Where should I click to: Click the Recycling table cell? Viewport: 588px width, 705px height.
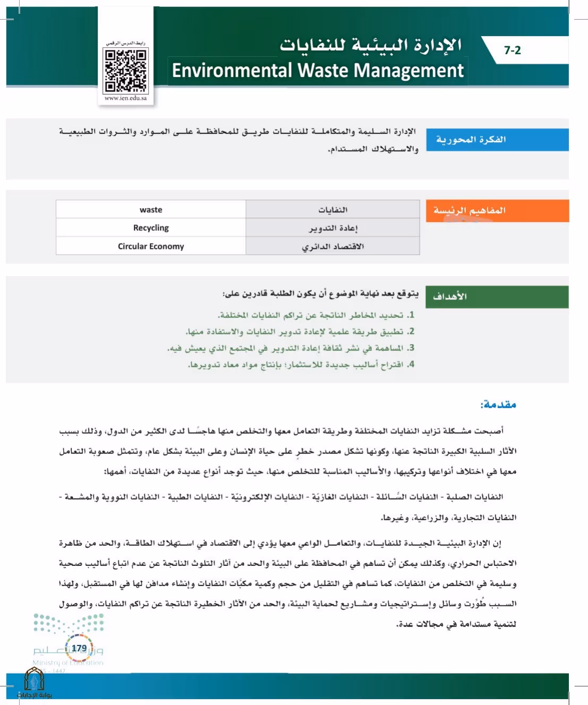click(151, 228)
